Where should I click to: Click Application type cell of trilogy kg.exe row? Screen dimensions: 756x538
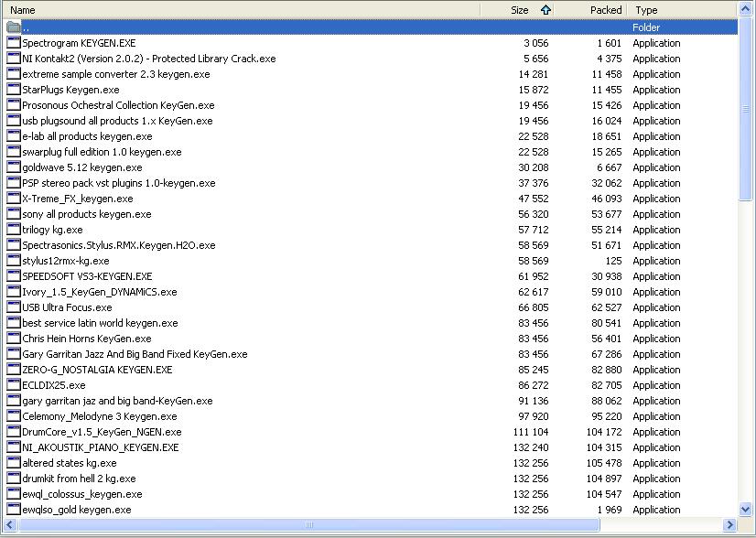tap(656, 230)
